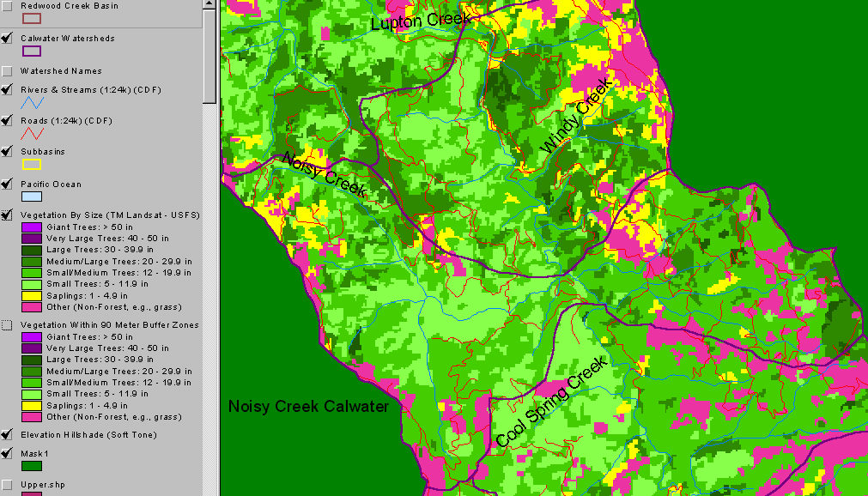Select the 'Rivers & Streams (1:24k) (CDF)' layer name
Image resolution: width=868 pixels, height=496 pixels.
tap(91, 90)
